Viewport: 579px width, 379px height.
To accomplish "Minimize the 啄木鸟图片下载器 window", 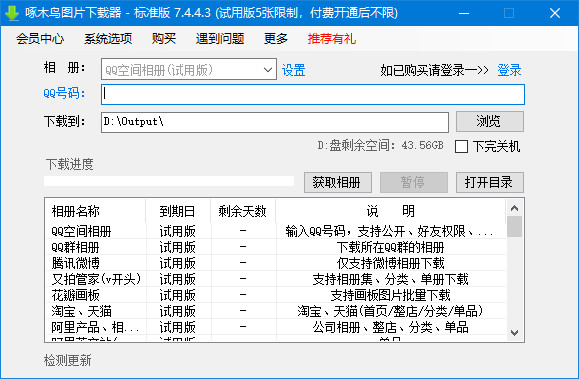I will [464, 13].
